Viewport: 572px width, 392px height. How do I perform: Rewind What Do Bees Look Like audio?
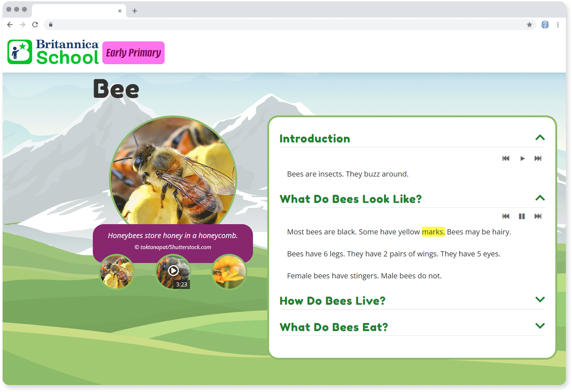click(x=506, y=216)
